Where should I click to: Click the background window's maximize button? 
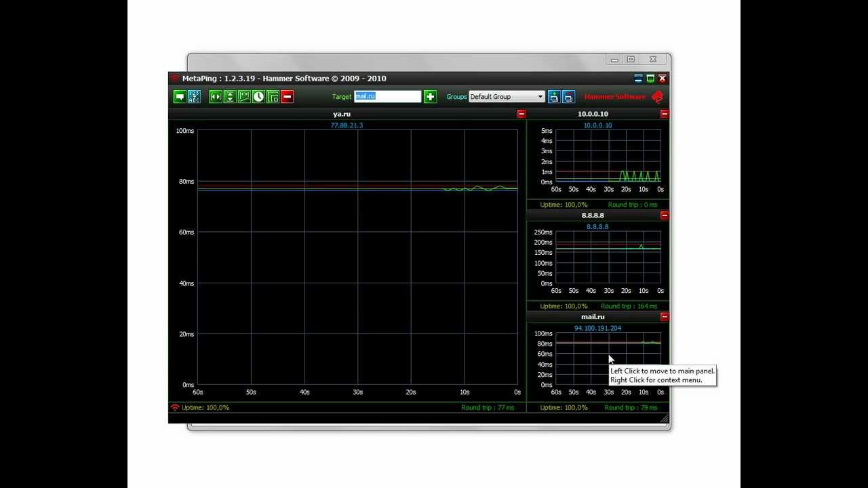[x=631, y=60]
